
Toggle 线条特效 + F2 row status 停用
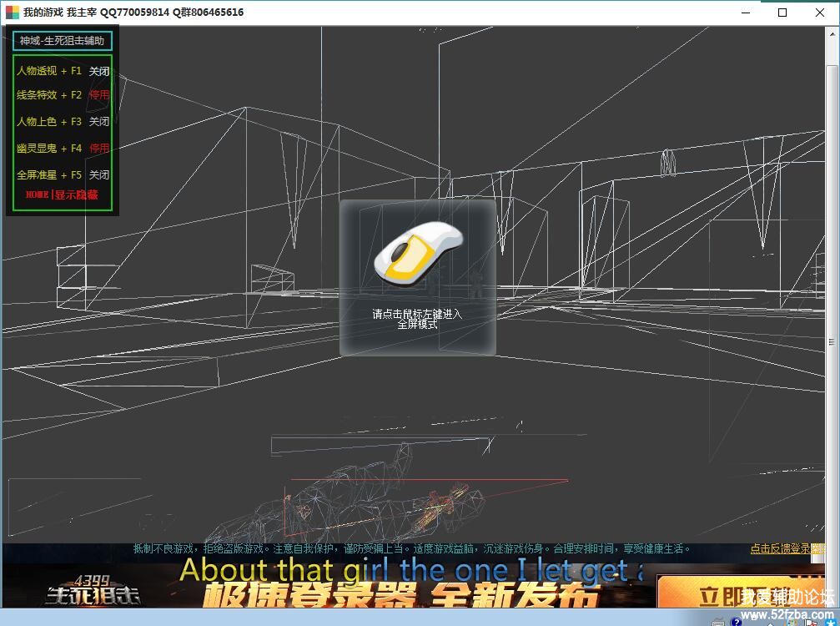point(99,95)
